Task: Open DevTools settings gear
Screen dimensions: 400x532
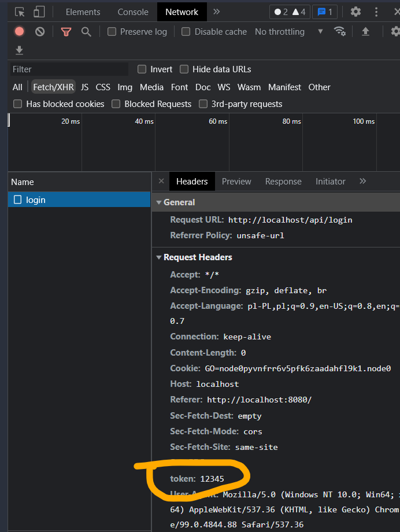Action: (x=355, y=12)
